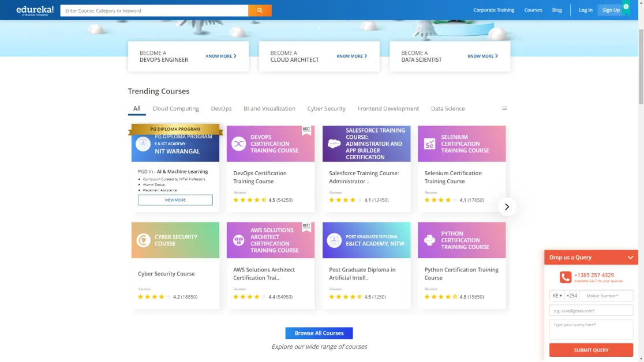The width and height of the screenshot is (644, 362).
Task: Click the red phone icon in query panel
Action: pyautogui.click(x=565, y=277)
